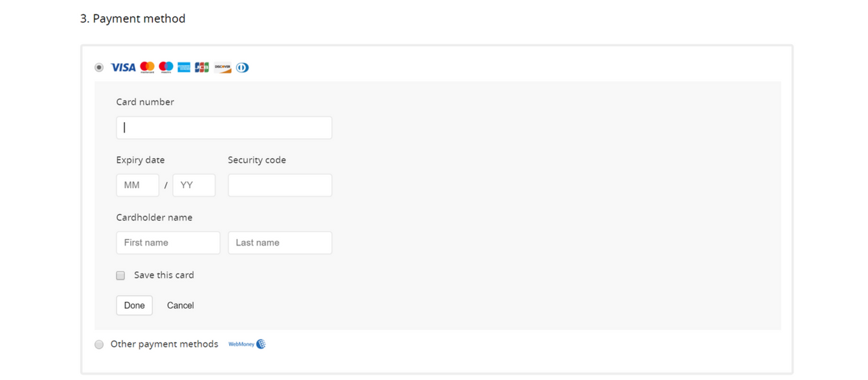Click the Security code field

pyautogui.click(x=280, y=185)
